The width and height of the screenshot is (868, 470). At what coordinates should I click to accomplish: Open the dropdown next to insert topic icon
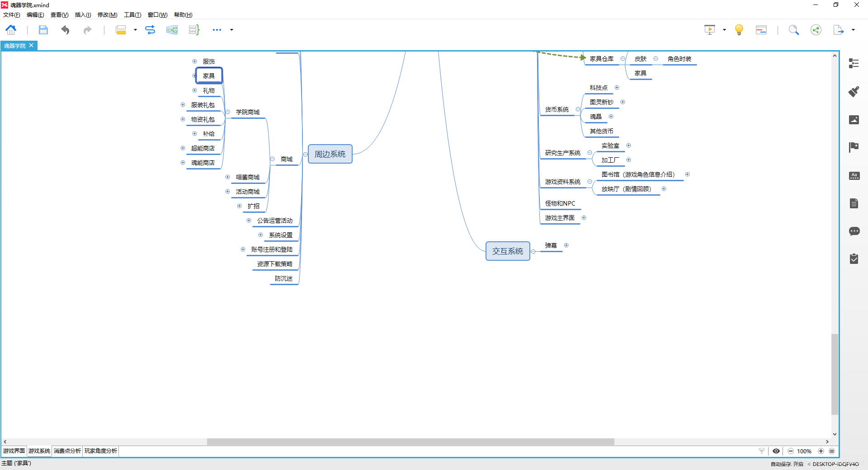tap(135, 30)
